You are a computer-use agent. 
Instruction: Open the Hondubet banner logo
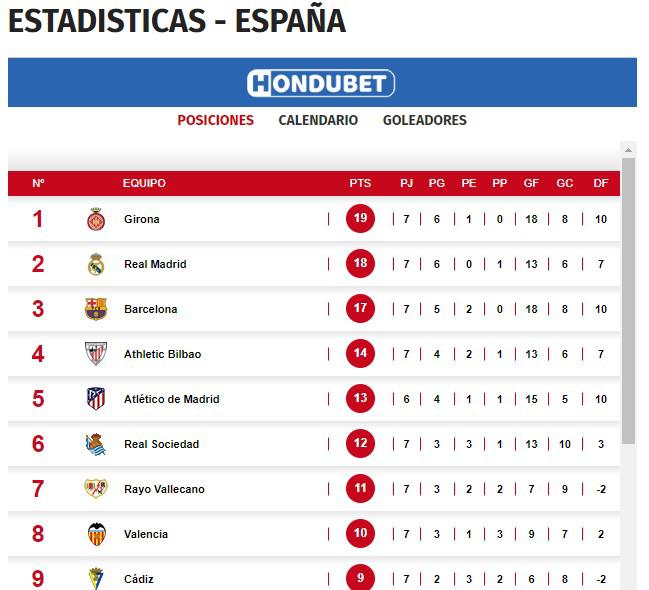[x=321, y=83]
